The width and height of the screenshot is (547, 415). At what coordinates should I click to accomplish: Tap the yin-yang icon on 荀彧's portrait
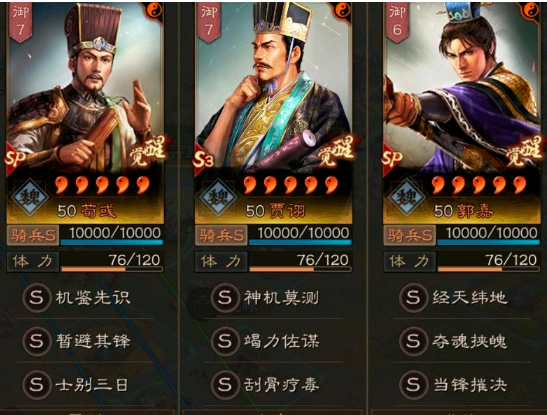point(154,11)
